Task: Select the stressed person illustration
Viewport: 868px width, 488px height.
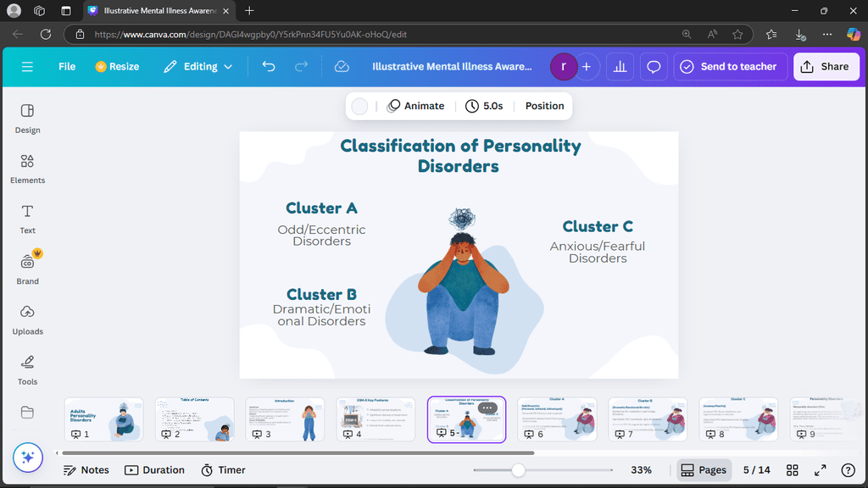Action: coord(464,282)
